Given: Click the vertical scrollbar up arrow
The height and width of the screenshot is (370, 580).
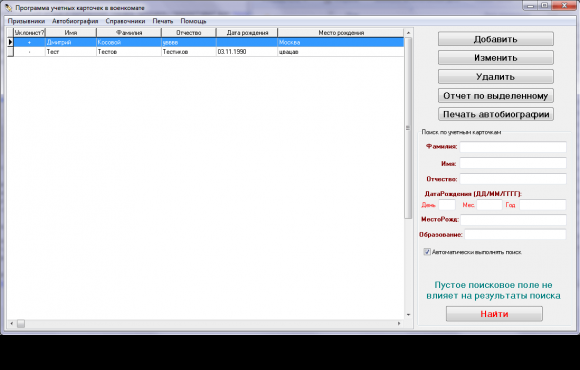Looking at the screenshot, I should click(x=408, y=33).
